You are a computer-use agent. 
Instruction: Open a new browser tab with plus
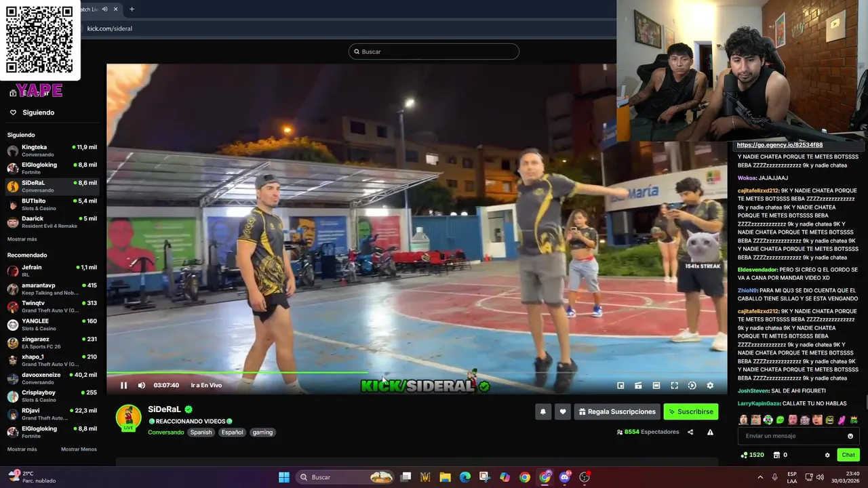click(x=132, y=9)
